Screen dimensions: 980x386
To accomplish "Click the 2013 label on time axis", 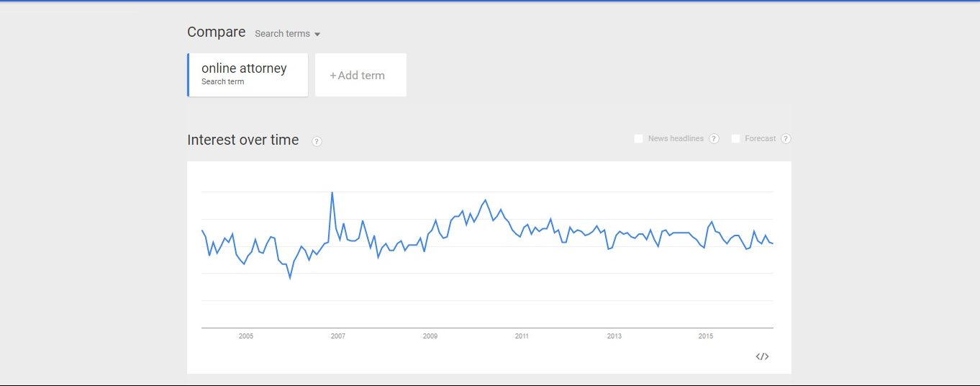I will click(614, 336).
